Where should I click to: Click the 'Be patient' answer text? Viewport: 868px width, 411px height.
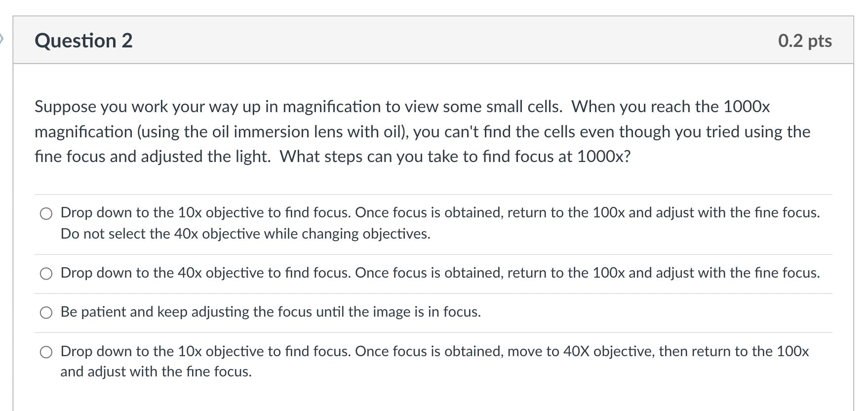click(270, 312)
